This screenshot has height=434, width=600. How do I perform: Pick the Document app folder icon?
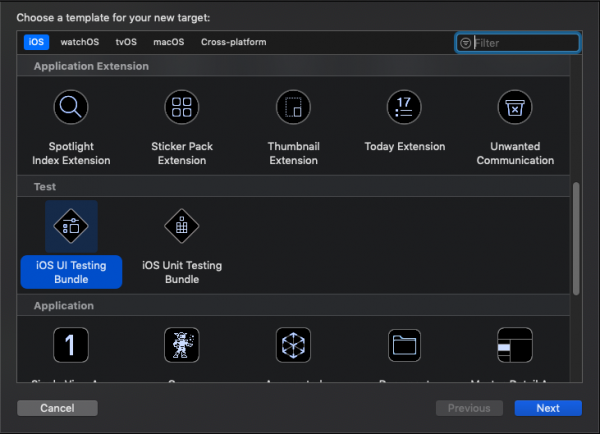pos(404,345)
